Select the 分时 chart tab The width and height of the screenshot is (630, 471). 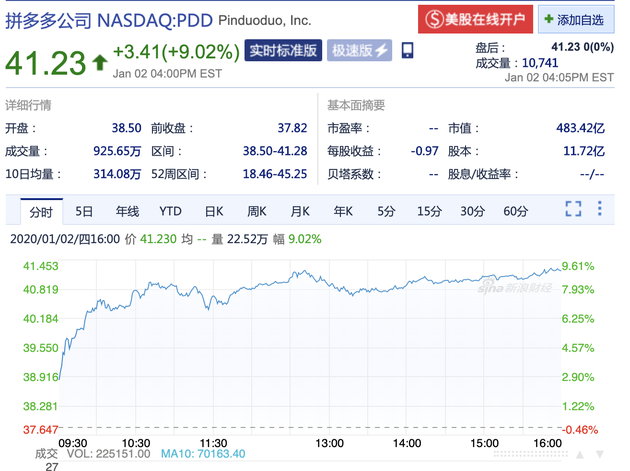pos(40,211)
